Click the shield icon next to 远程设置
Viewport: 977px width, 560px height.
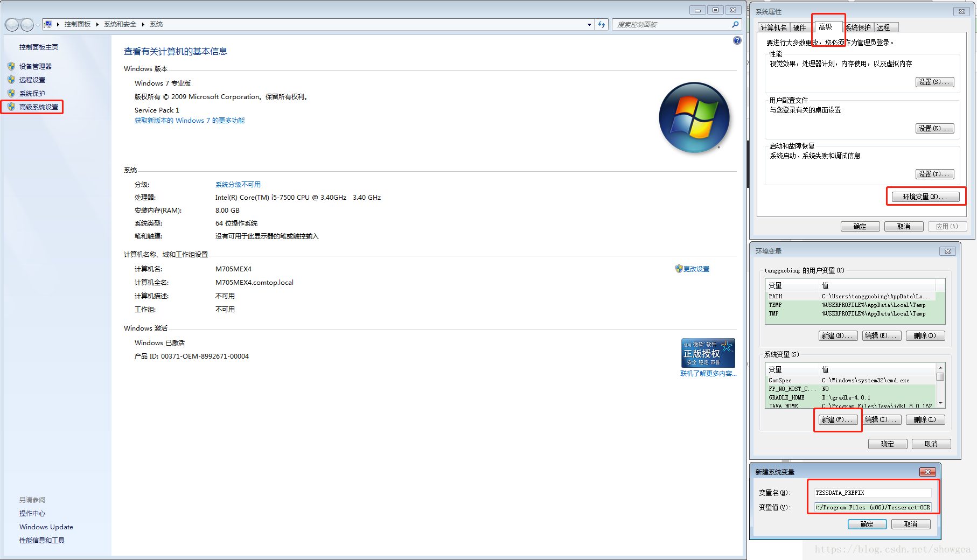coord(11,80)
